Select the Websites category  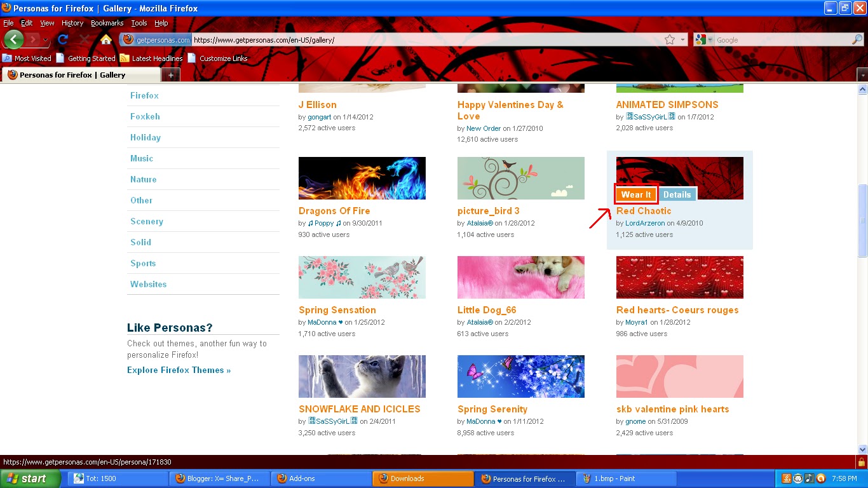pyautogui.click(x=149, y=284)
